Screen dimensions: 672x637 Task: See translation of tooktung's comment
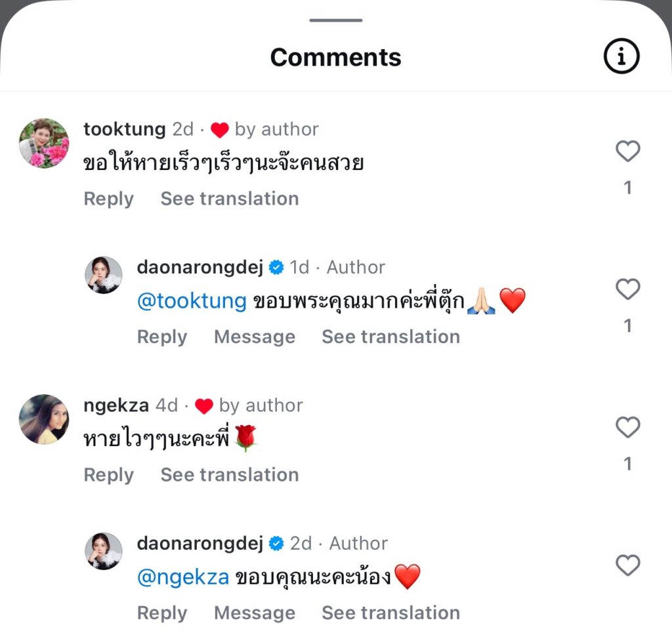pyautogui.click(x=229, y=199)
